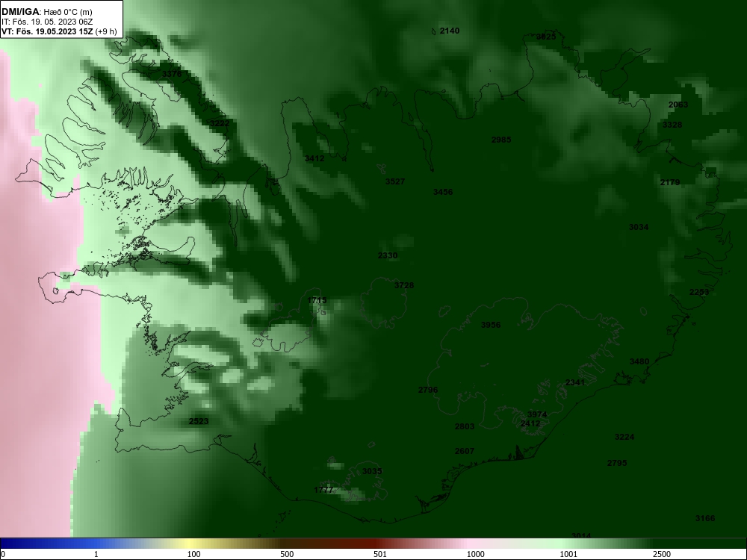Click the offshore value 2795
The image size is (747, 560).
click(x=617, y=463)
